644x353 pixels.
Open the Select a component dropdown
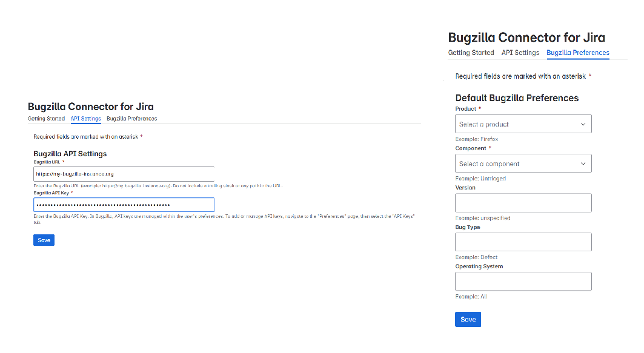tap(523, 163)
